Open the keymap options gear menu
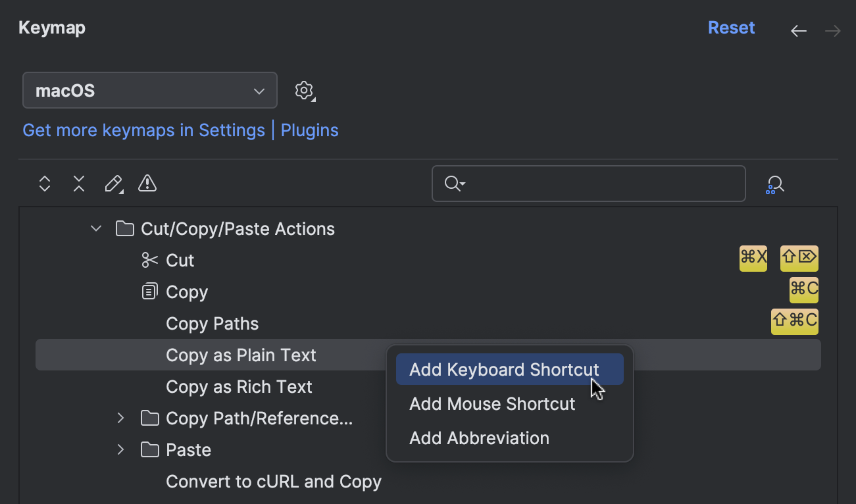 click(305, 91)
